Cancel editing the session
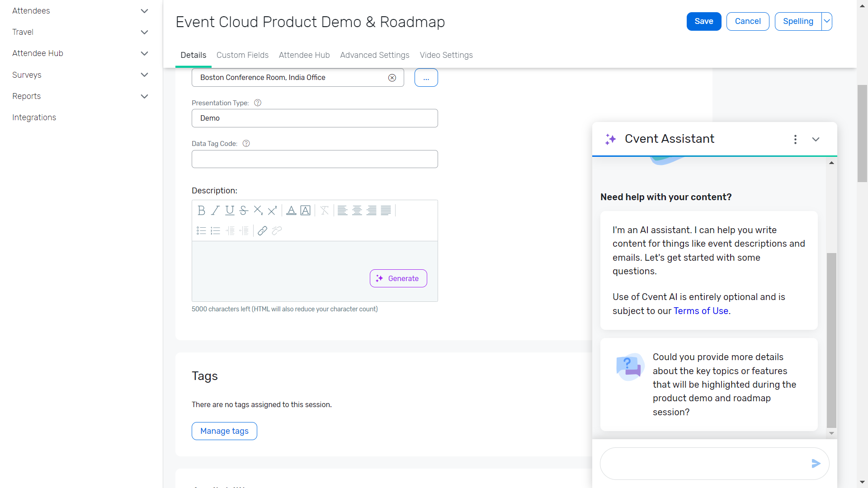The width and height of the screenshot is (868, 488). [x=748, y=21]
